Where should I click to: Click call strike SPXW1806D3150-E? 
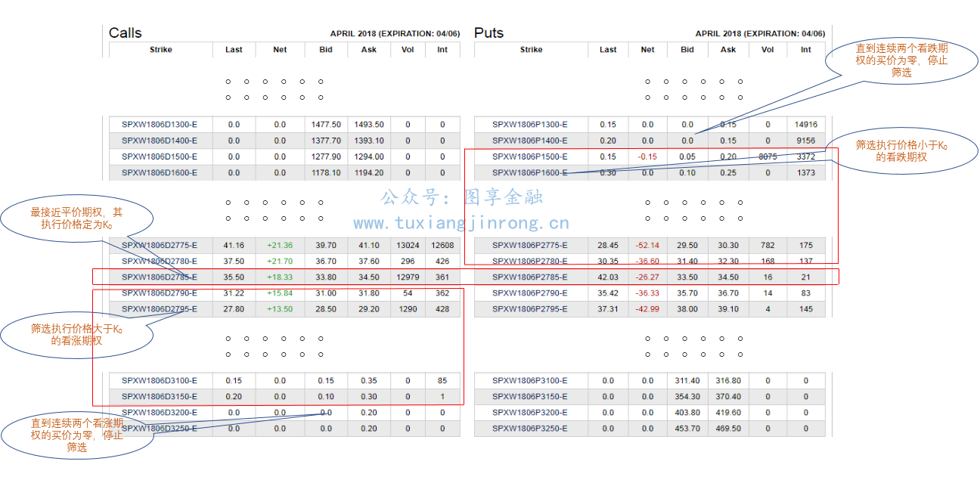click(x=160, y=397)
